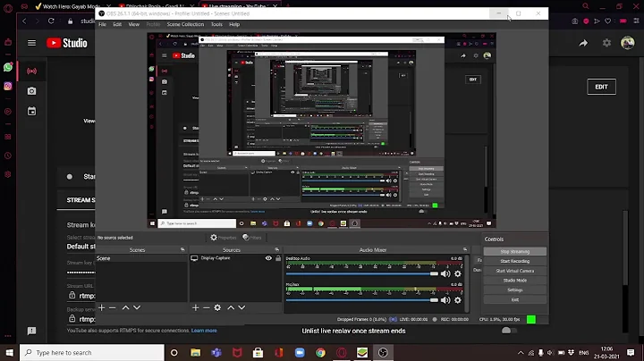Open View menu in OBS
644x361 pixels.
(x=134, y=25)
